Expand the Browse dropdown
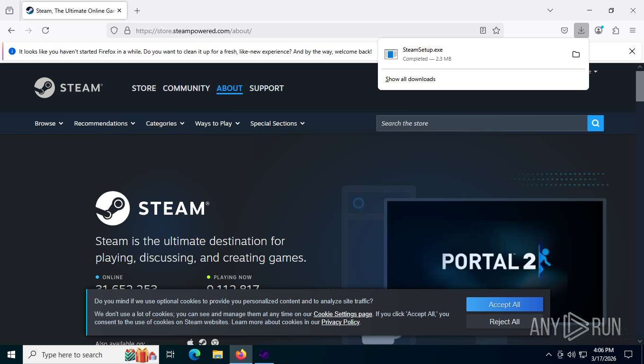The height and width of the screenshot is (364, 644). [49, 123]
